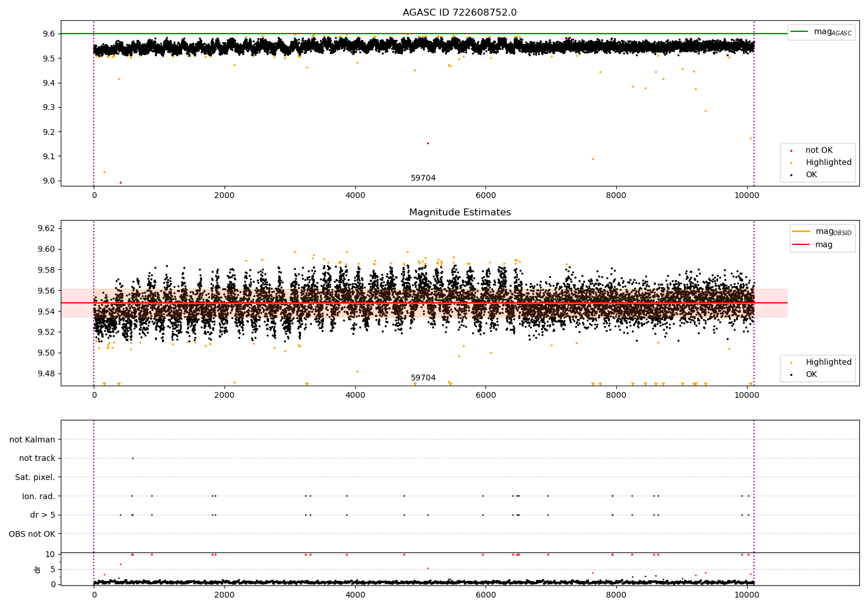This screenshot has height=608, width=868.
Task: Click the '9.50' y-tick in the middle plot
Action: coord(47,353)
